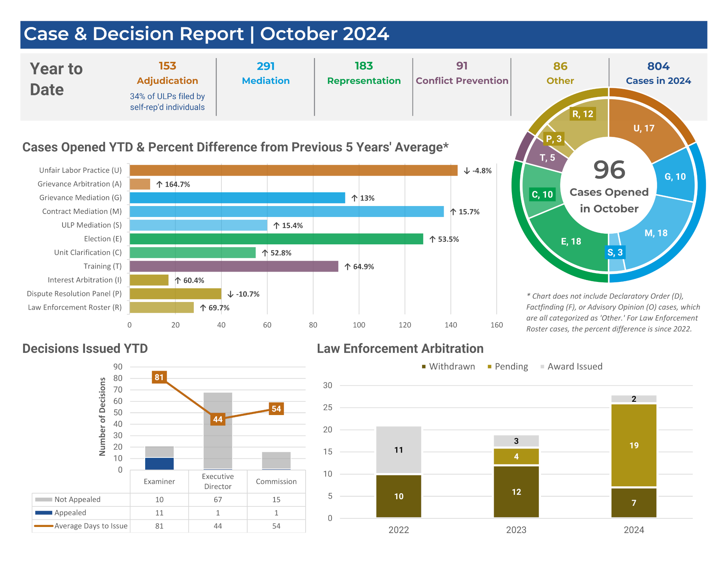Image resolution: width=728 pixels, height=563 pixels.
Task: Click the '54' data label on the line
Action: (x=276, y=409)
